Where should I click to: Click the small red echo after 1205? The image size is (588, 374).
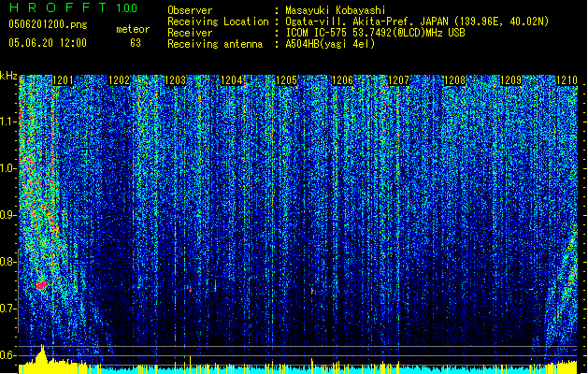[312, 291]
